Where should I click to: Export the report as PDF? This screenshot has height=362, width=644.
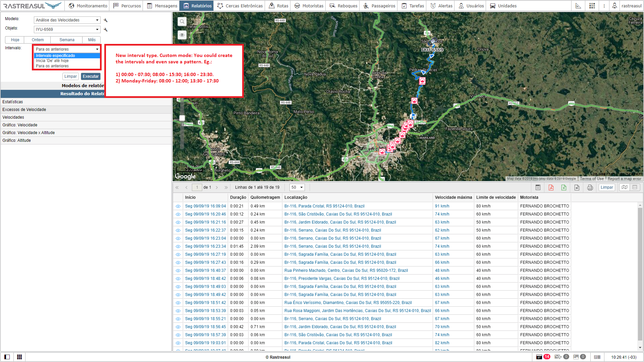[x=551, y=187]
